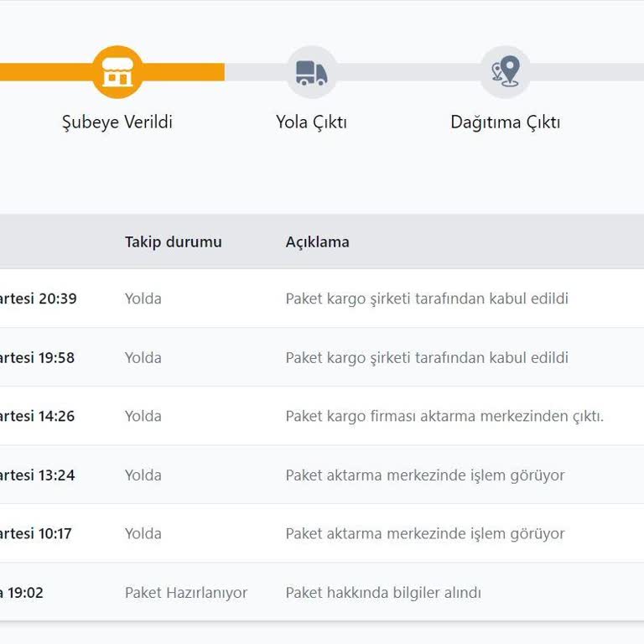
Task: Select the Şubeye Verildi step label
Action: coord(117,122)
